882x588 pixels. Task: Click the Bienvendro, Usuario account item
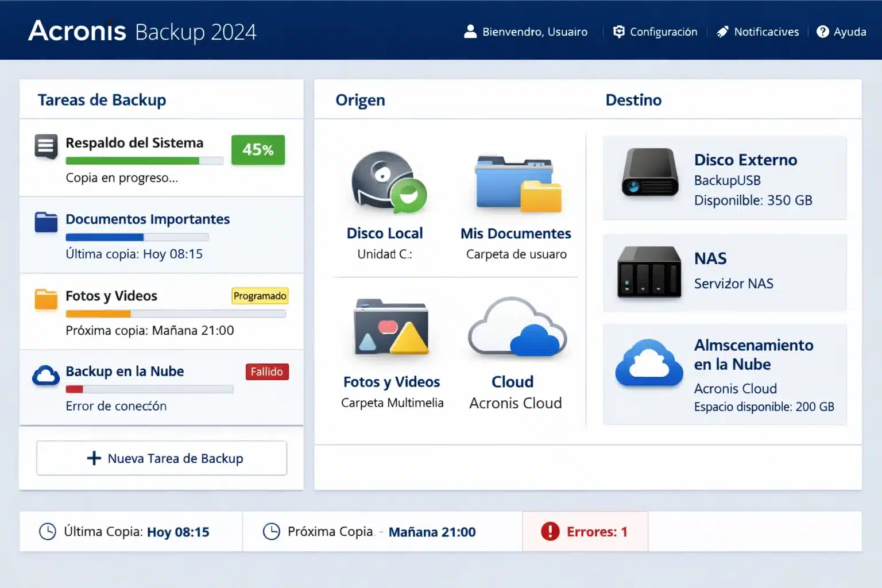[x=525, y=32]
